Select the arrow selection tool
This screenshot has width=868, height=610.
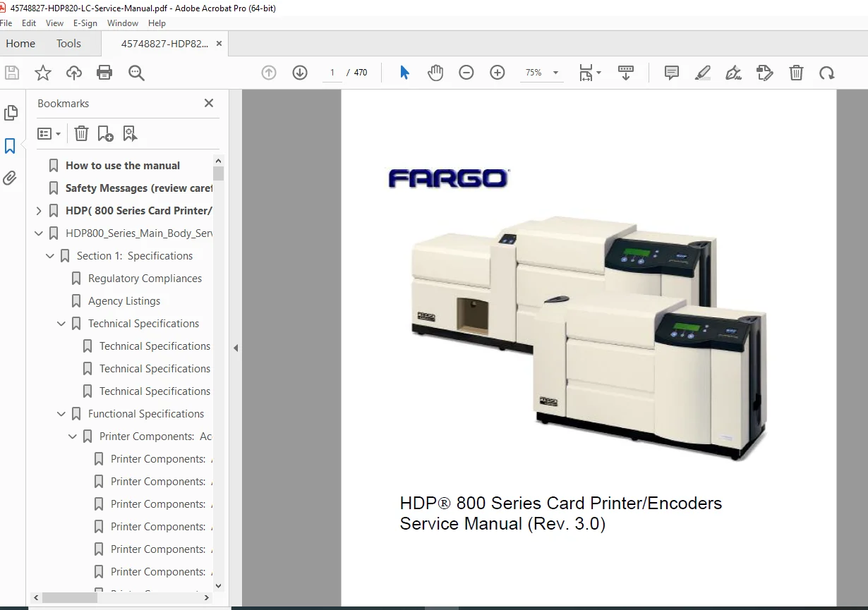(x=404, y=73)
